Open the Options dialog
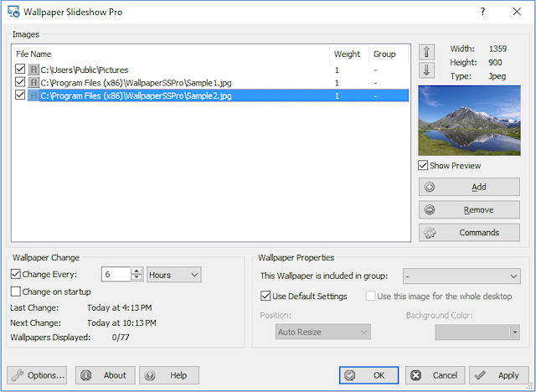Image resolution: width=536 pixels, height=392 pixels. coord(37,375)
